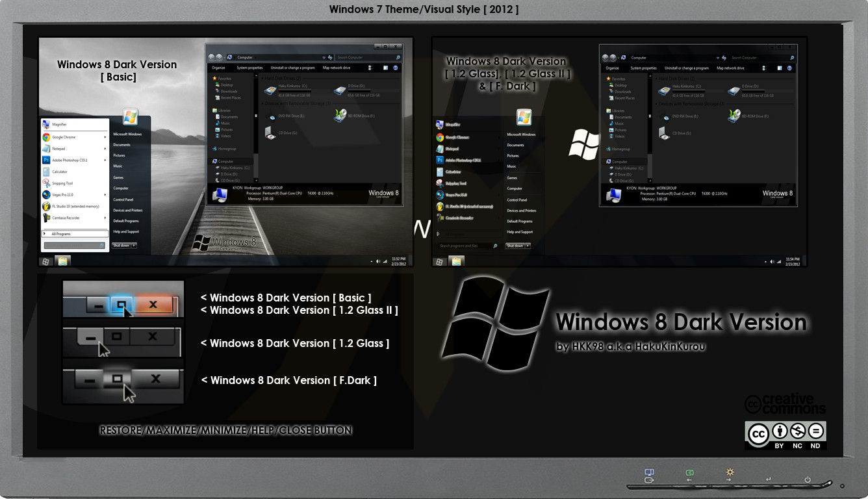This screenshot has width=868, height=499.
Task: Open Devices and Printers in the Glass Start menu
Action: click(522, 211)
